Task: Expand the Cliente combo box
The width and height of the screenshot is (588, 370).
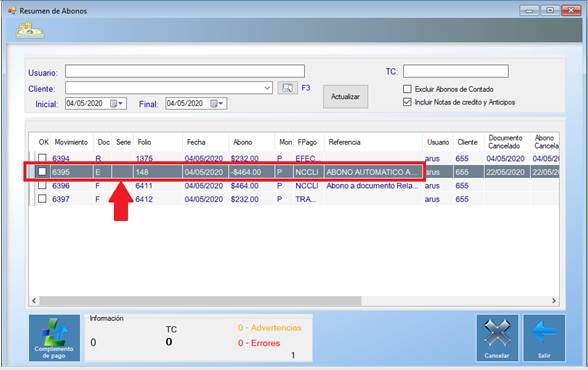Action: point(267,88)
